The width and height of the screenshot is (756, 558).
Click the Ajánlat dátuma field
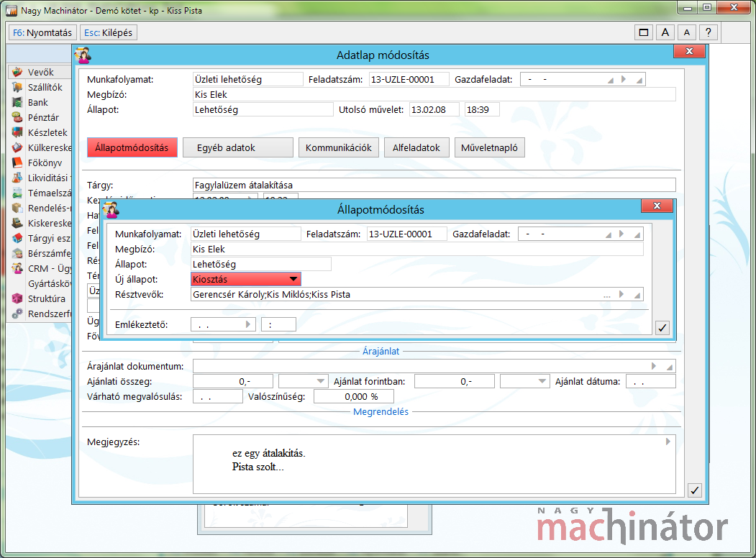651,381
